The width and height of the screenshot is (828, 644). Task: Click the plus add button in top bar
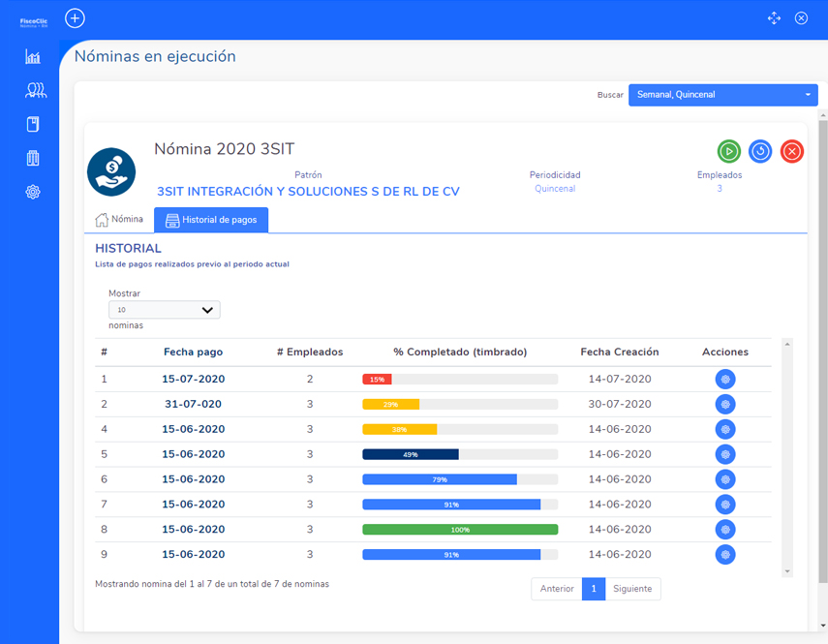pyautogui.click(x=75, y=18)
